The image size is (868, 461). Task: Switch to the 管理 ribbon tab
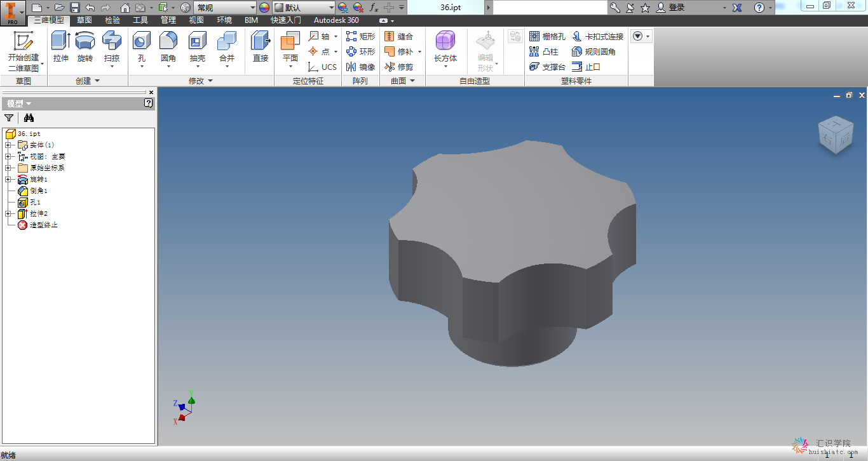coord(168,20)
